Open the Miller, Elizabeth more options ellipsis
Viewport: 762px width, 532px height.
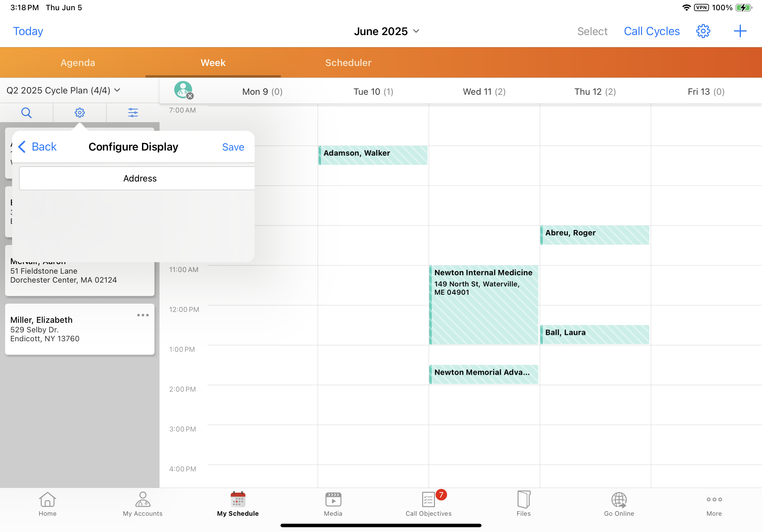click(x=143, y=315)
